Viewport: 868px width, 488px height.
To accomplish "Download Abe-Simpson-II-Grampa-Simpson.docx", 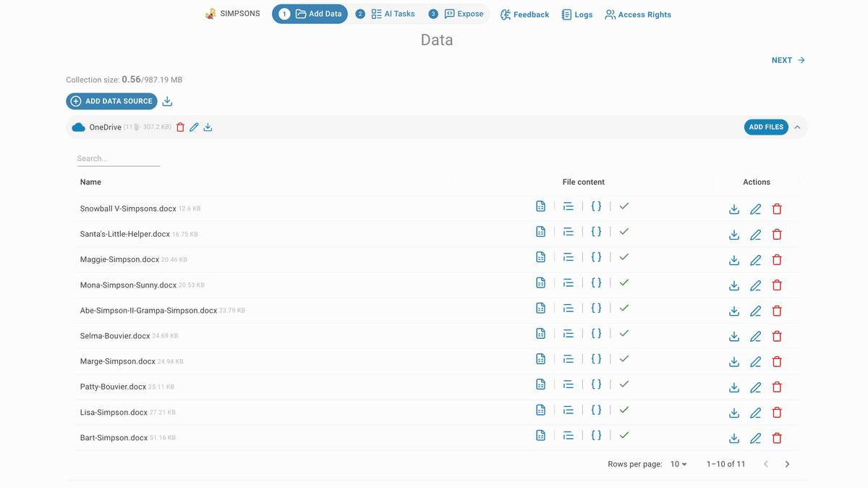I will [x=734, y=311].
